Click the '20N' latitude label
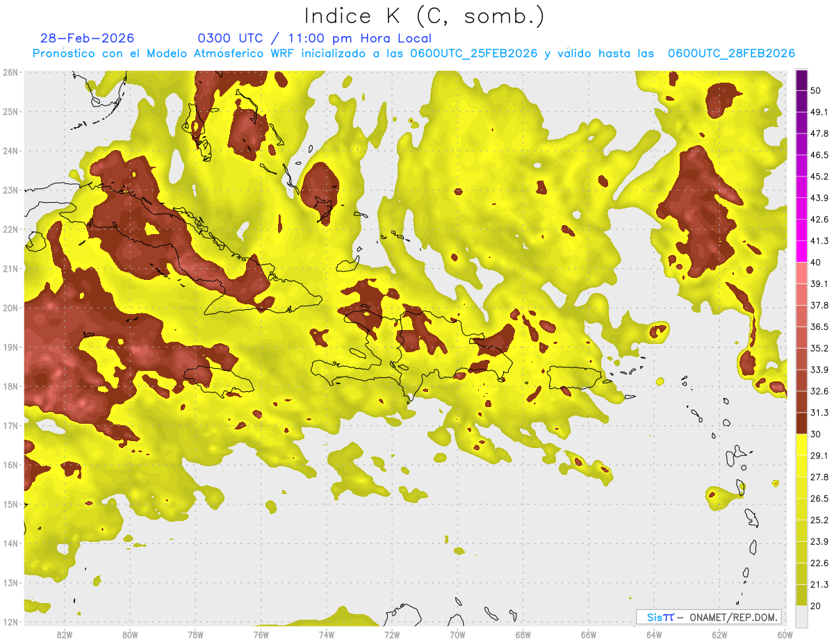Viewport: 834px width, 644px height. tap(10, 308)
